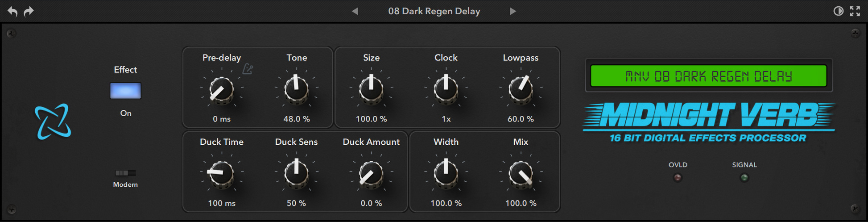Enable Pre-delay tempo sync metronome icon
The width and height of the screenshot is (868, 222).
[x=248, y=69]
